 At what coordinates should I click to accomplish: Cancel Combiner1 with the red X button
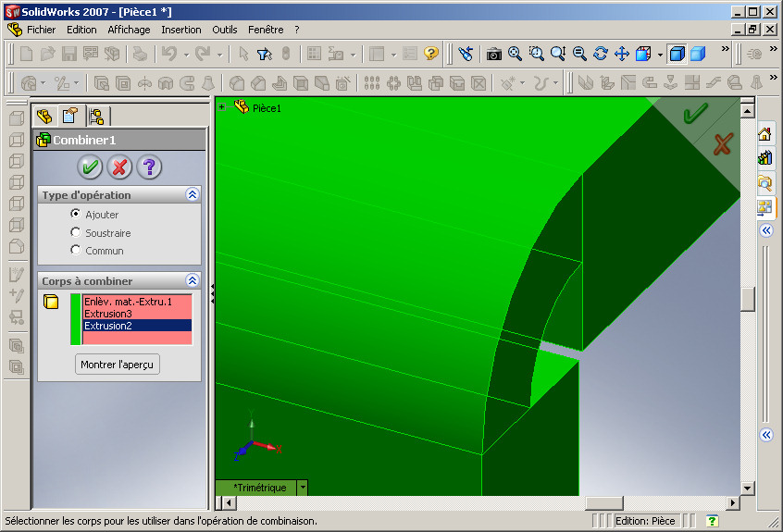pos(119,167)
